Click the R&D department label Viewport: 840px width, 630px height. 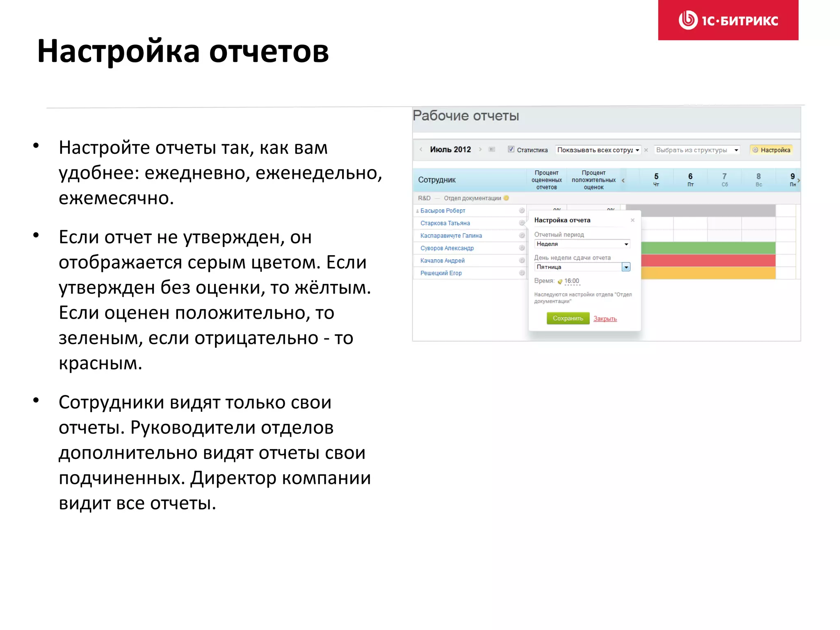pos(424,198)
